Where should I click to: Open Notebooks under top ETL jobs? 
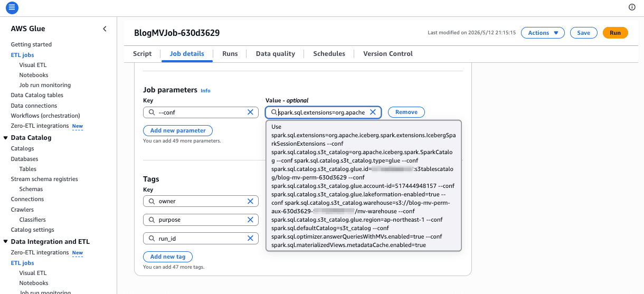(34, 75)
